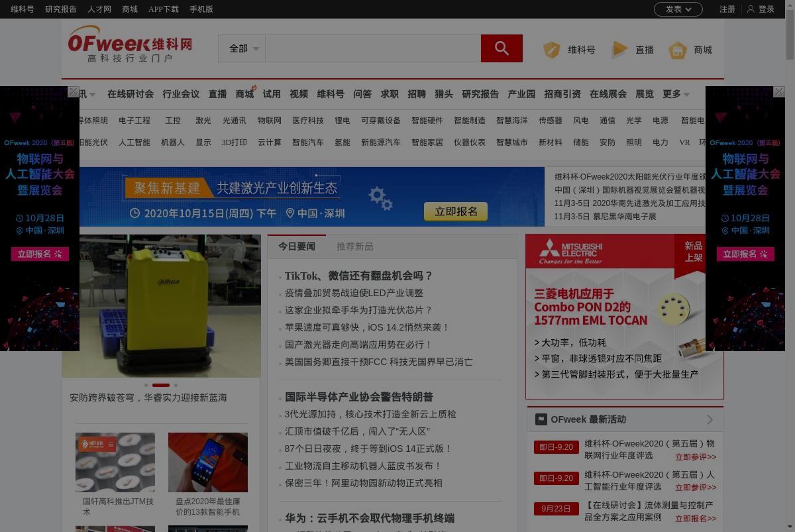Open 视频 in the navigation bar
The image size is (795, 532).
[299, 94]
